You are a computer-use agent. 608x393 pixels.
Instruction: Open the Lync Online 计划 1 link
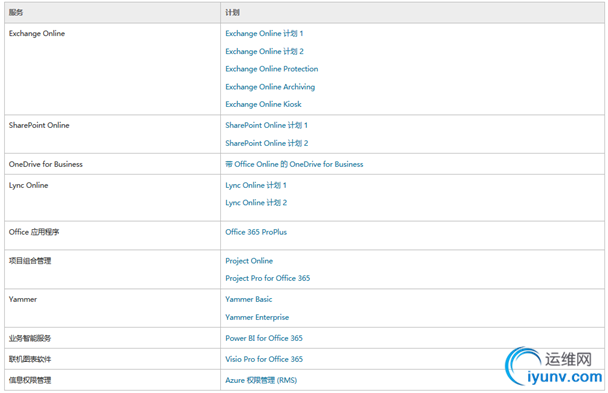[256, 185]
